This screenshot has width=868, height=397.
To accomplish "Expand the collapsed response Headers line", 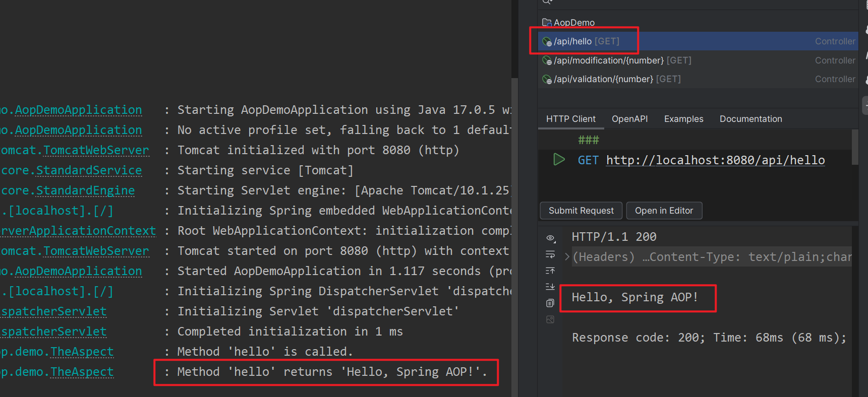I will (567, 257).
